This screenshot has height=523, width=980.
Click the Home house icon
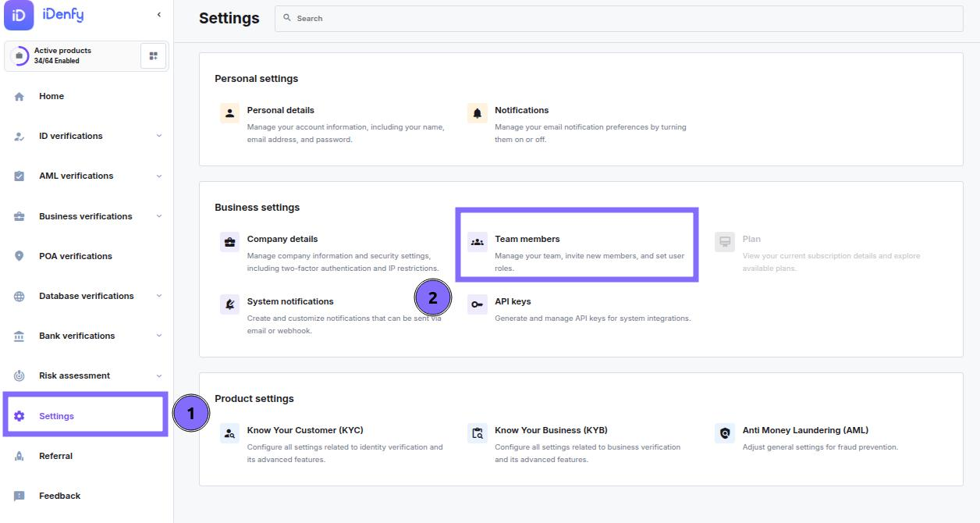tap(20, 97)
